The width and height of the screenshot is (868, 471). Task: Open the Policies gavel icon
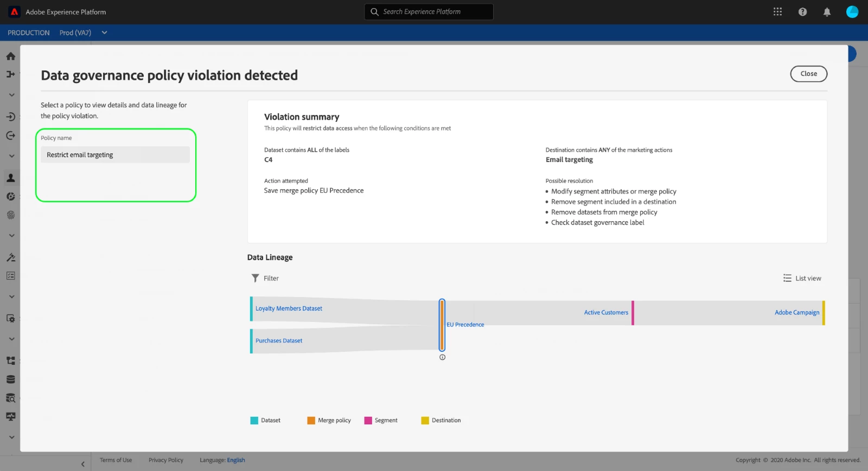coord(10,257)
